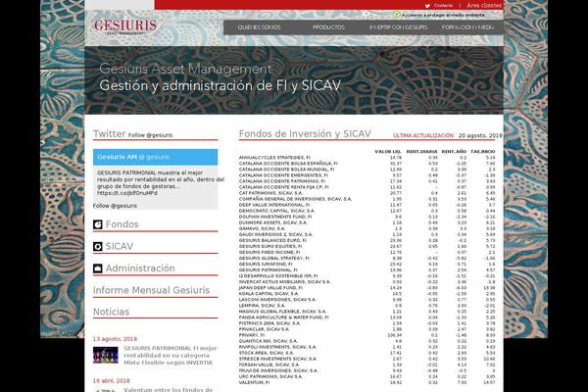Open Gaudi Inversions 2, SICAV, S.A.
Screen dimensions: 588x392
pos(275,235)
